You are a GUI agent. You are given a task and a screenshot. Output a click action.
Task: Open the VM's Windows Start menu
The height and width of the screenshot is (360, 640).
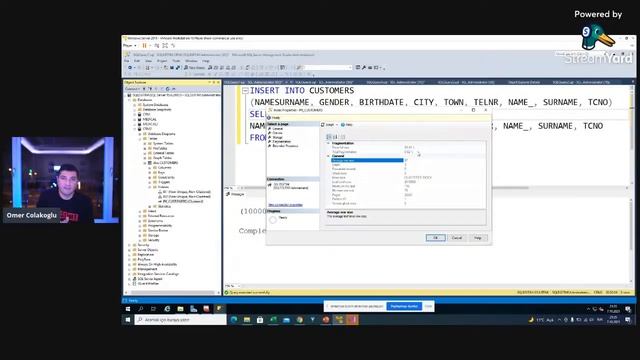coord(128,309)
